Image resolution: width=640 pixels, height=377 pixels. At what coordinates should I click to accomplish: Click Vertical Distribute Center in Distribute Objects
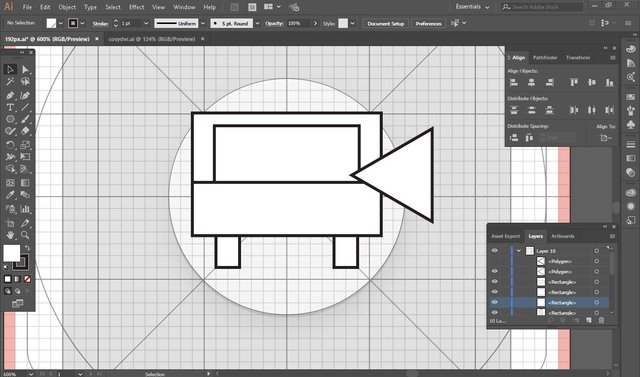[x=531, y=110]
